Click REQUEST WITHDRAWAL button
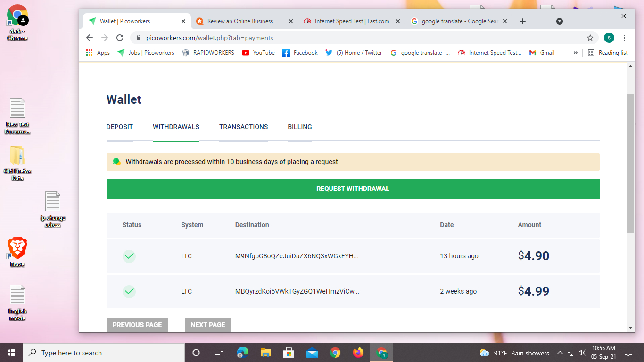This screenshot has height=362, width=644. [353, 189]
